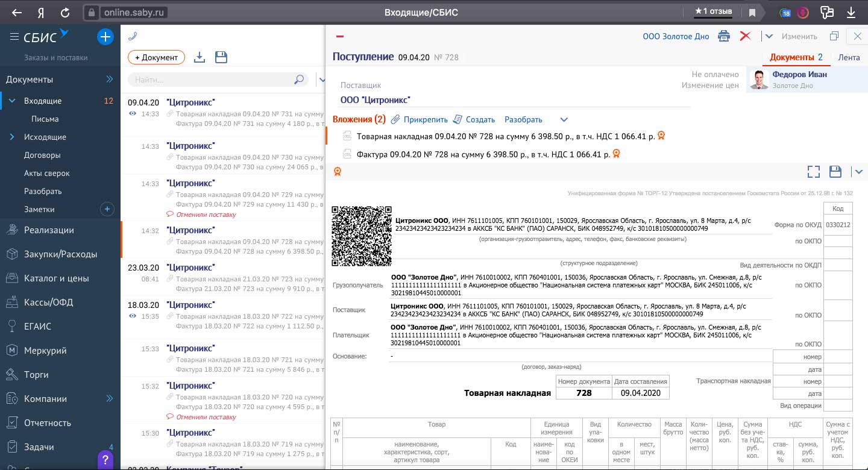Click signature badge on Фактура attachment
Image resolution: width=868 pixels, height=470 pixels.
[616, 154]
